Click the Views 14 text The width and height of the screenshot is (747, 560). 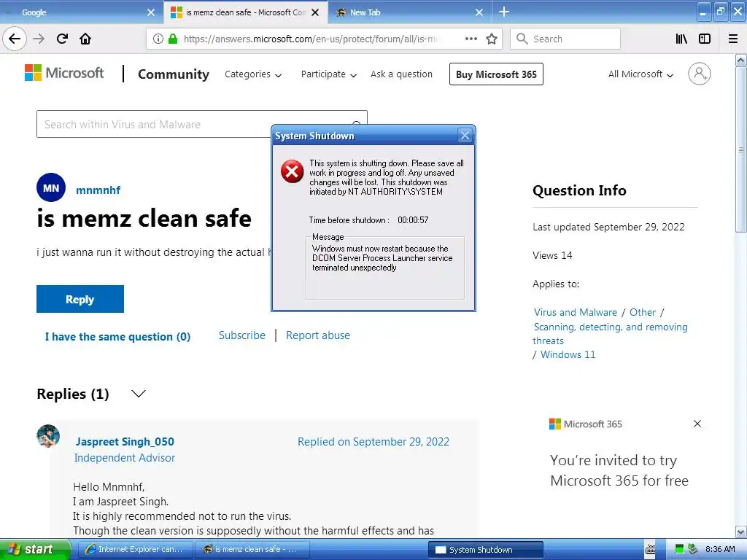point(553,255)
